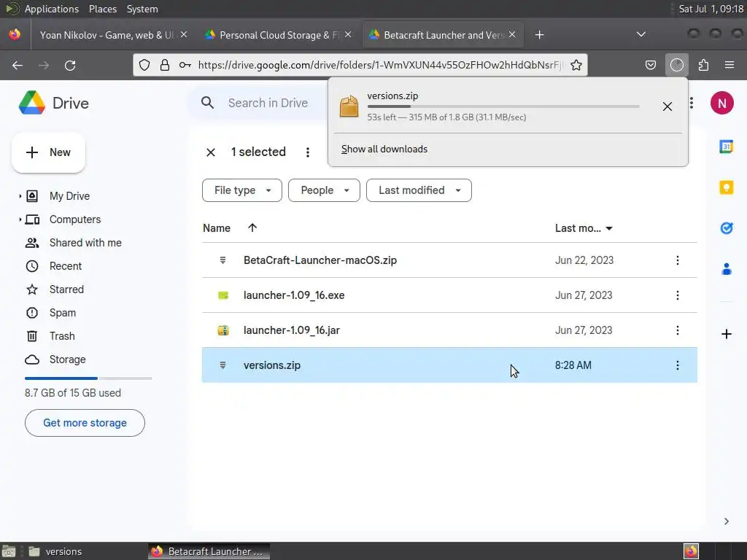
Task: Open the Applications menu
Action: pos(52,9)
